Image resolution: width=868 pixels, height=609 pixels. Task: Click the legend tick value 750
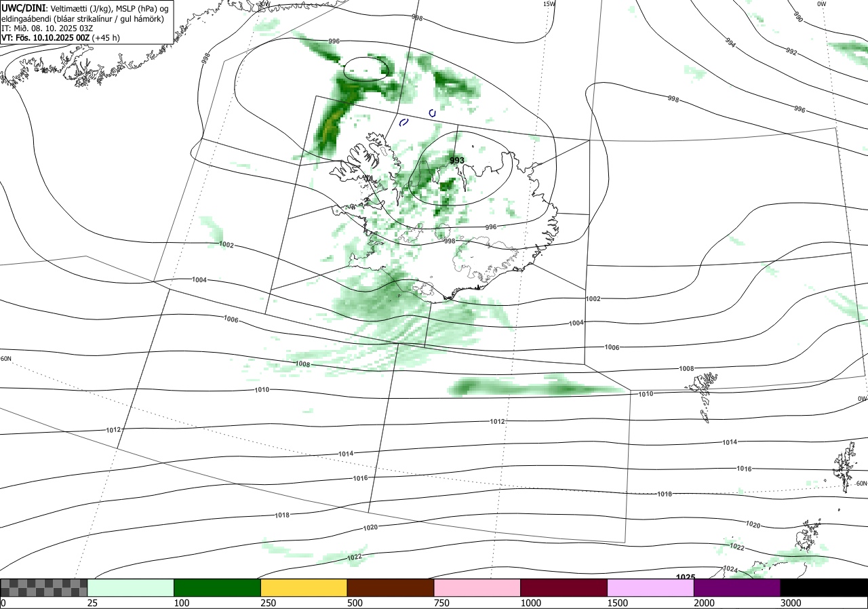pyautogui.click(x=442, y=603)
